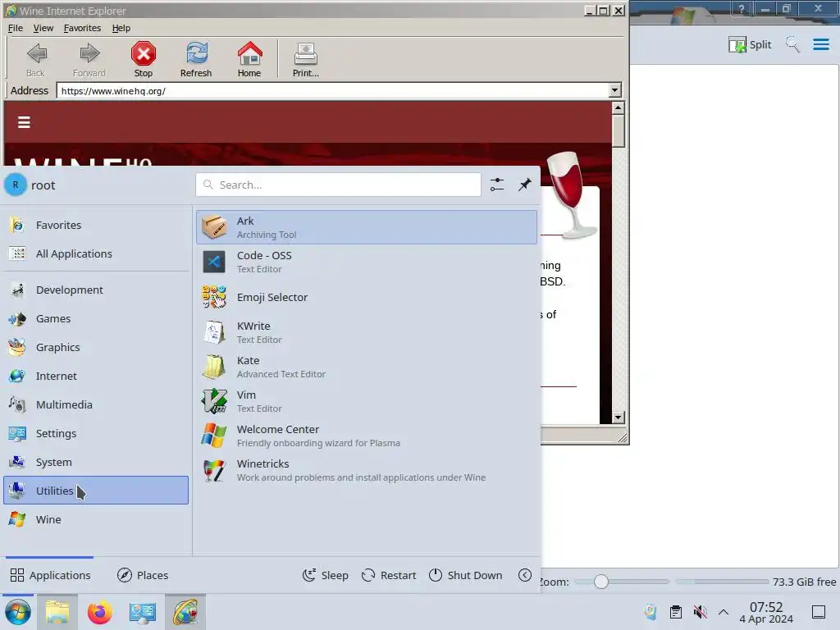This screenshot has height=630, width=840.
Task: Adjust the Zoom slider handle
Action: point(601,582)
